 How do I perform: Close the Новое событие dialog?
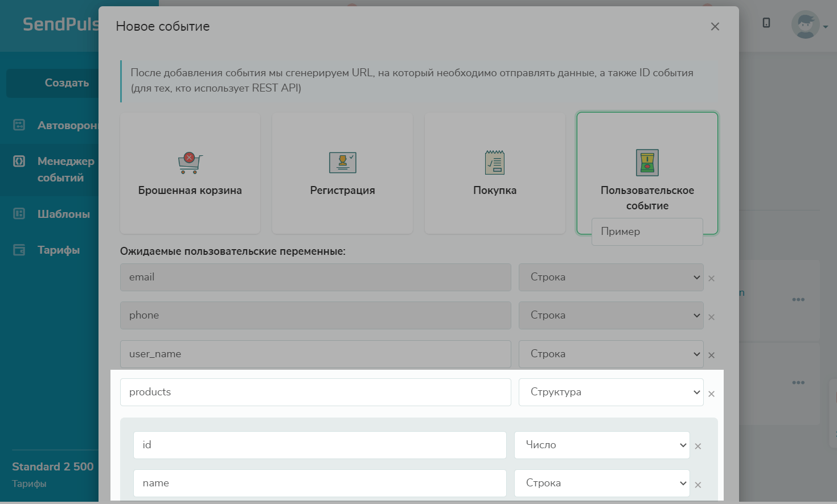click(715, 27)
